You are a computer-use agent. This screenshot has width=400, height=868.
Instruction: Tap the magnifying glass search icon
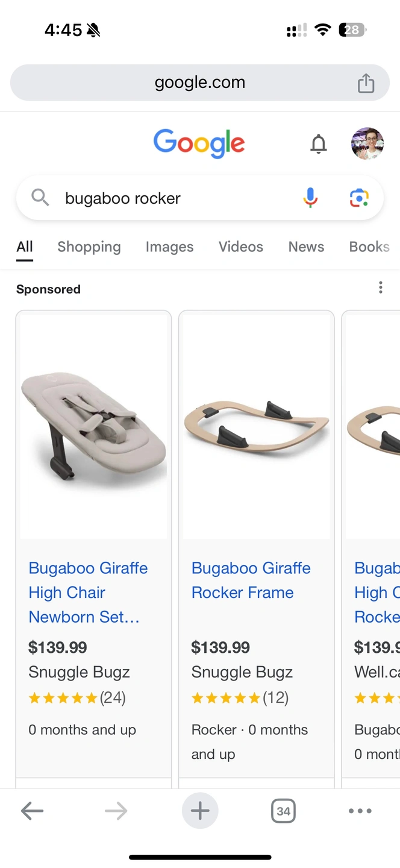40,198
